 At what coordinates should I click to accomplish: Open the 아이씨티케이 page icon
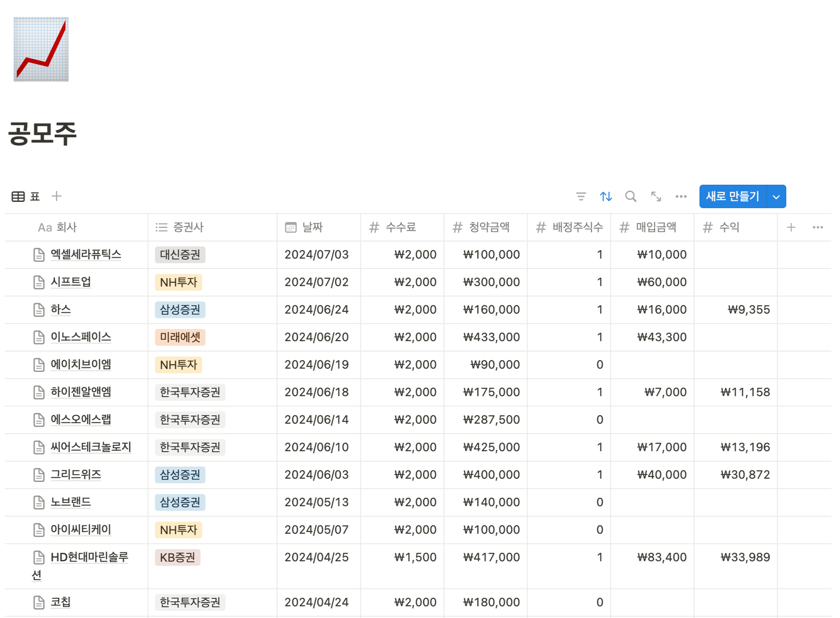39,530
